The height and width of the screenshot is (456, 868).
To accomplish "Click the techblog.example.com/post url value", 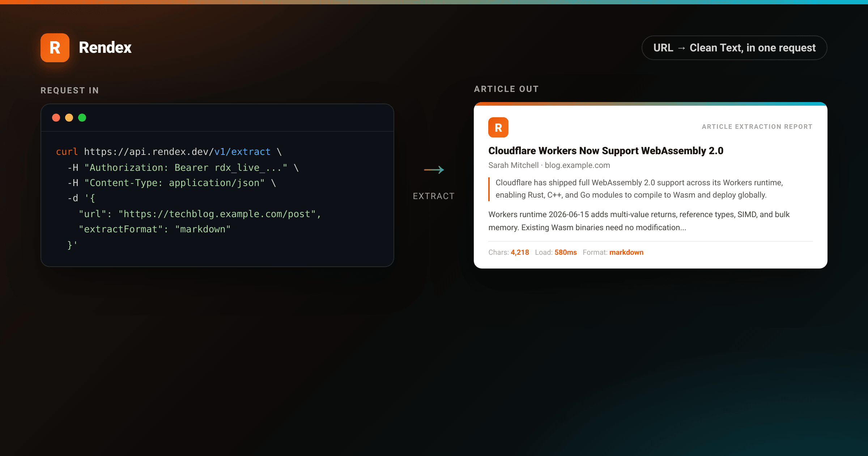I will (x=217, y=214).
